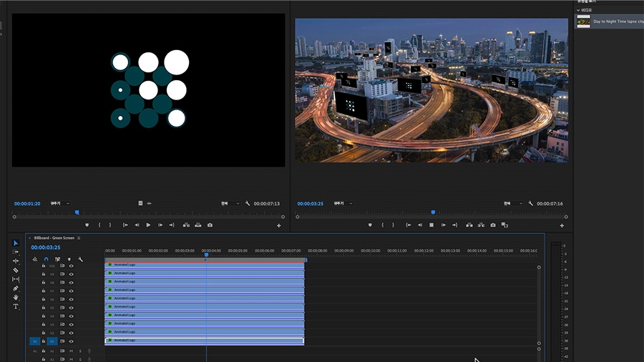Open Billboard - Green Screen panel menu
The height and width of the screenshot is (362, 644).
(79, 238)
